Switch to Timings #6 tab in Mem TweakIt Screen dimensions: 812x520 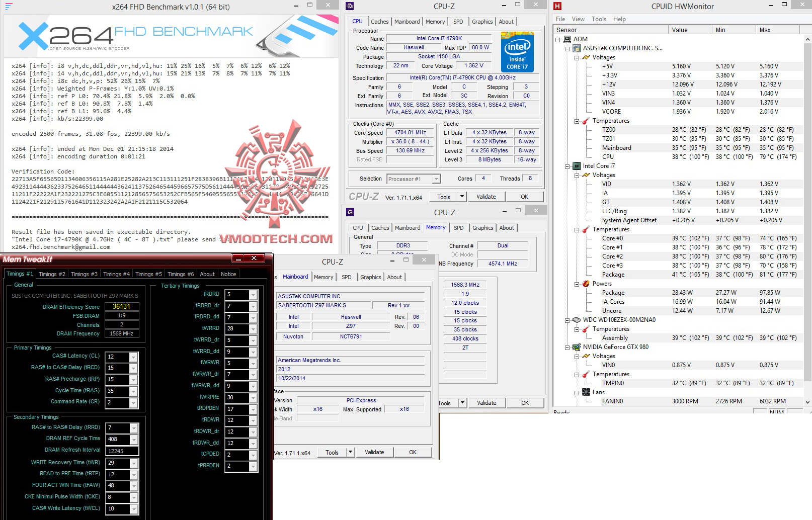(181, 274)
